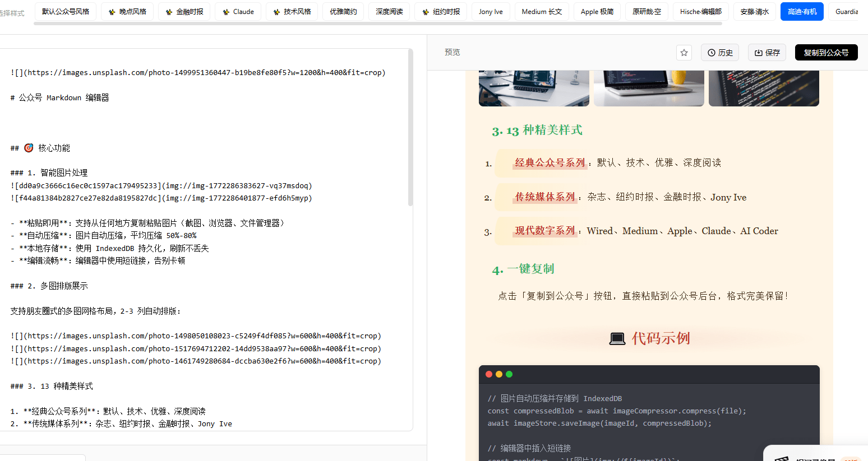Select the Jony Ive style
Image resolution: width=868 pixels, height=461 pixels.
pyautogui.click(x=490, y=11)
